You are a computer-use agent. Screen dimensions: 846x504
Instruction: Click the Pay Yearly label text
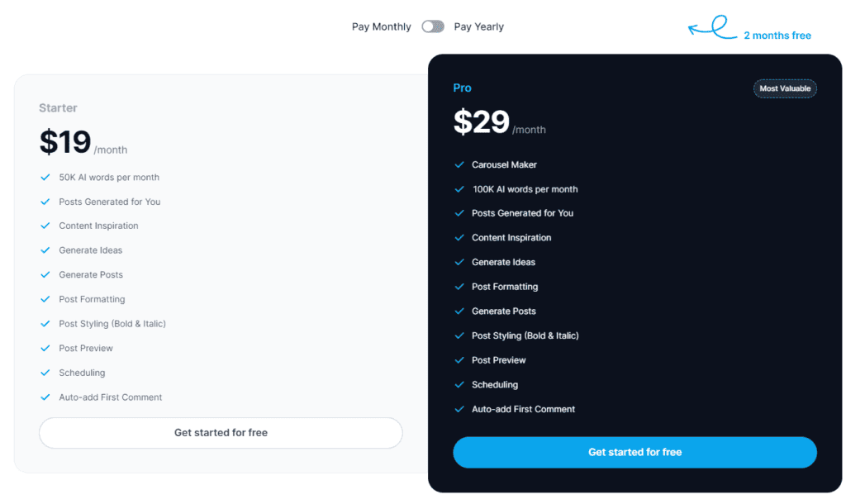[478, 26]
